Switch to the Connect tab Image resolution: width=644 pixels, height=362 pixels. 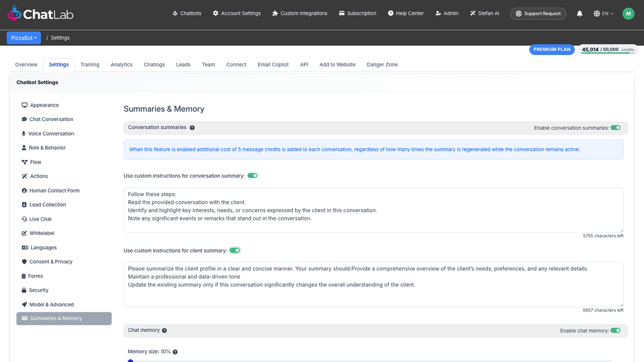click(x=236, y=64)
